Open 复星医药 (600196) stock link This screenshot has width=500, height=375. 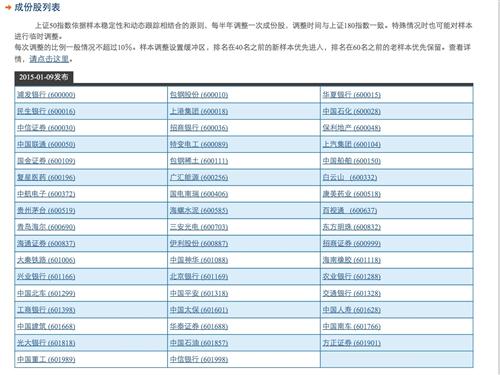(46, 177)
